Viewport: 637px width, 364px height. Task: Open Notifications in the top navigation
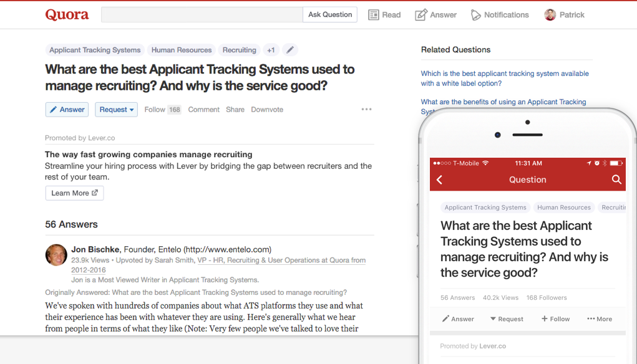(499, 15)
